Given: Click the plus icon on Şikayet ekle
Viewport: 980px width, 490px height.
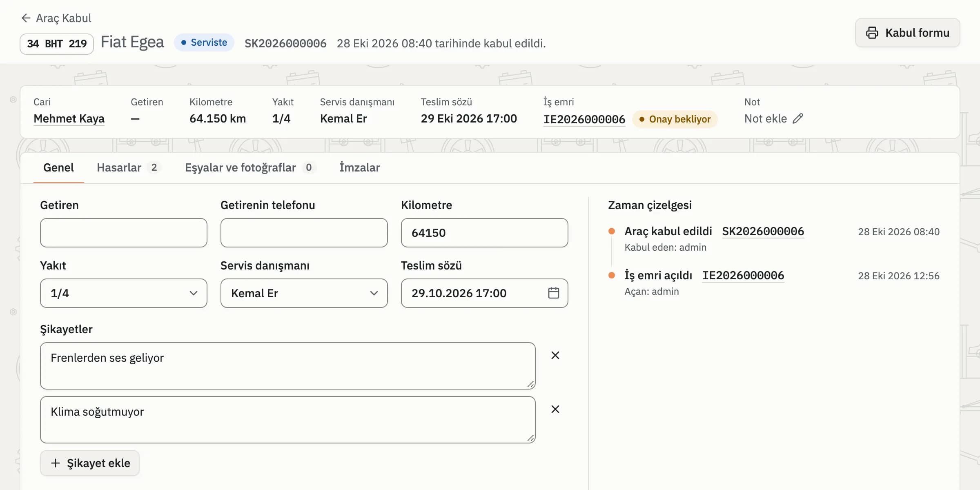Looking at the screenshot, I should point(56,463).
